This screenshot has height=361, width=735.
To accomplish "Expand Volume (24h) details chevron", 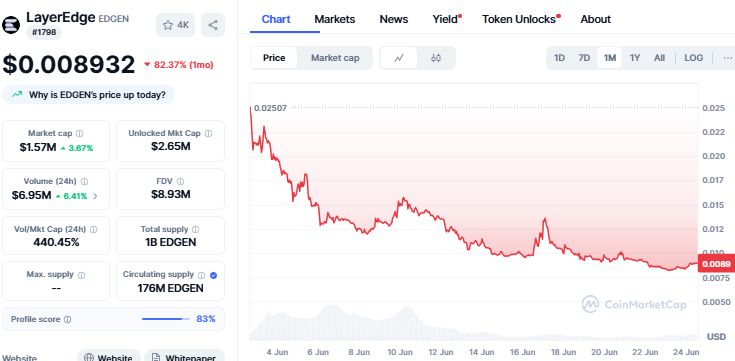I will (x=96, y=196).
